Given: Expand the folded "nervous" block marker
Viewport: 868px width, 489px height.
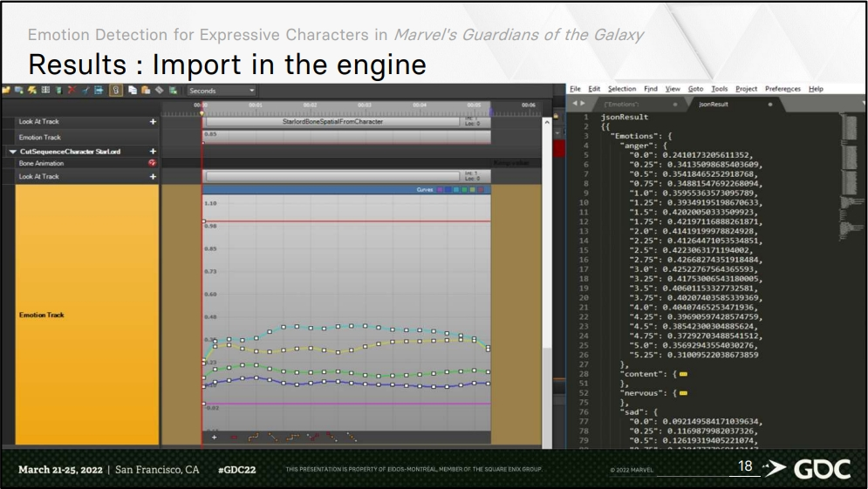Looking at the screenshot, I should (684, 393).
